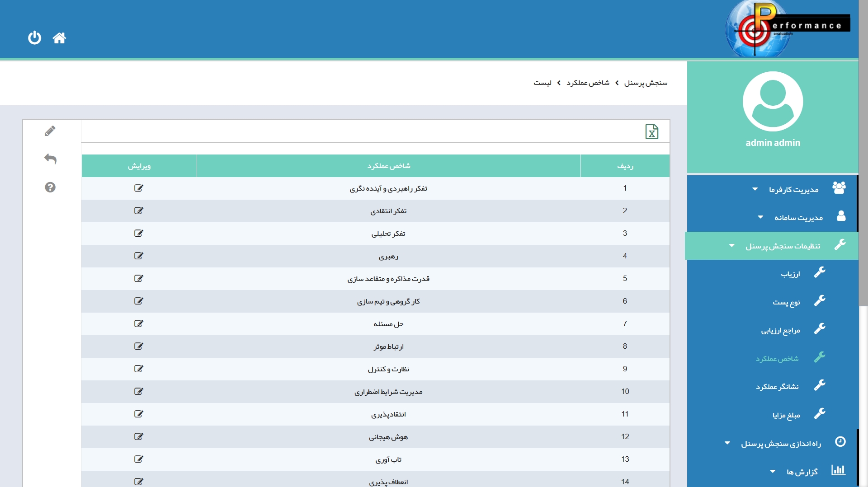
Task: Click سنجش پرسنل breadcrumb link
Action: pos(646,83)
